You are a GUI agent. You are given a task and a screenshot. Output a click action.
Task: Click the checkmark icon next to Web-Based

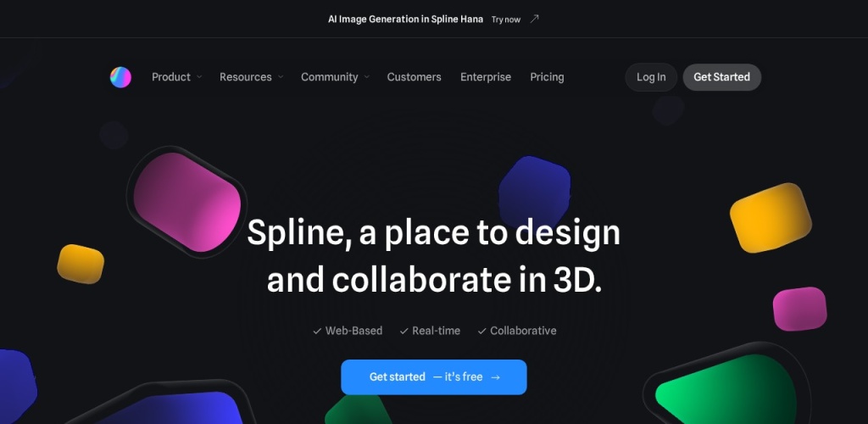click(x=317, y=331)
